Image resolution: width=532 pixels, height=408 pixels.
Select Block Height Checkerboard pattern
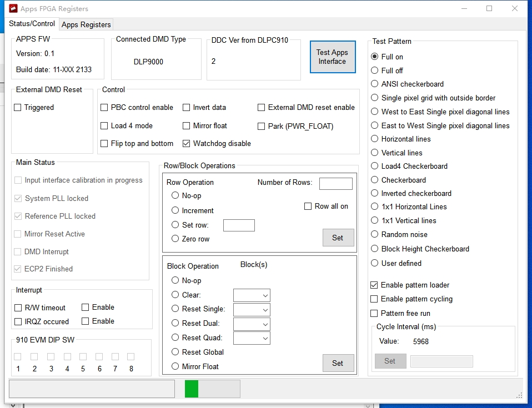375,249
